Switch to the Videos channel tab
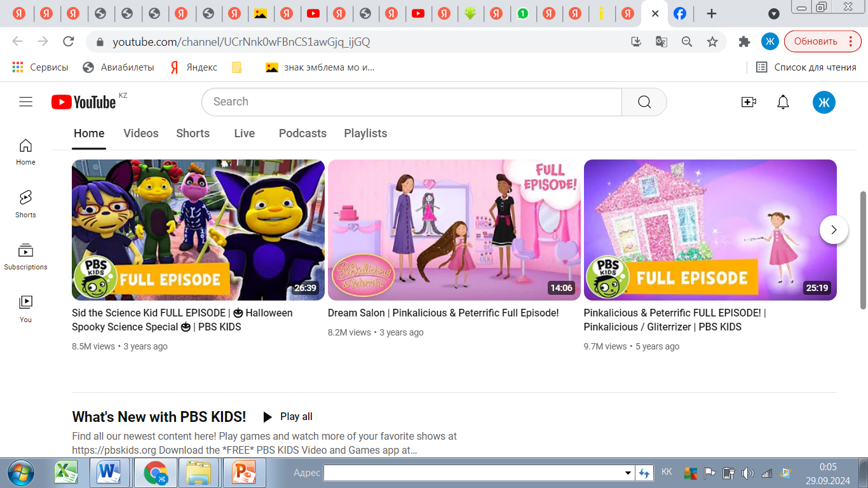This screenshot has height=488, width=868. click(141, 133)
